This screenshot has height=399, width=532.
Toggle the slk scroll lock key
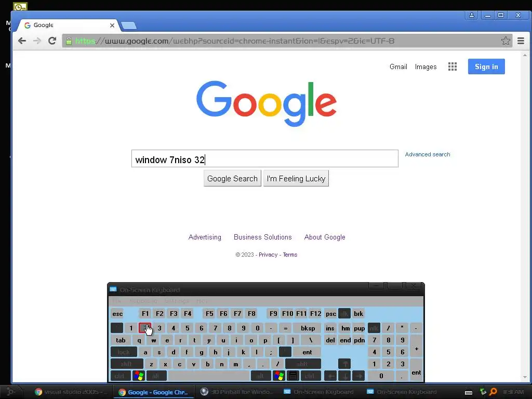tap(344, 313)
